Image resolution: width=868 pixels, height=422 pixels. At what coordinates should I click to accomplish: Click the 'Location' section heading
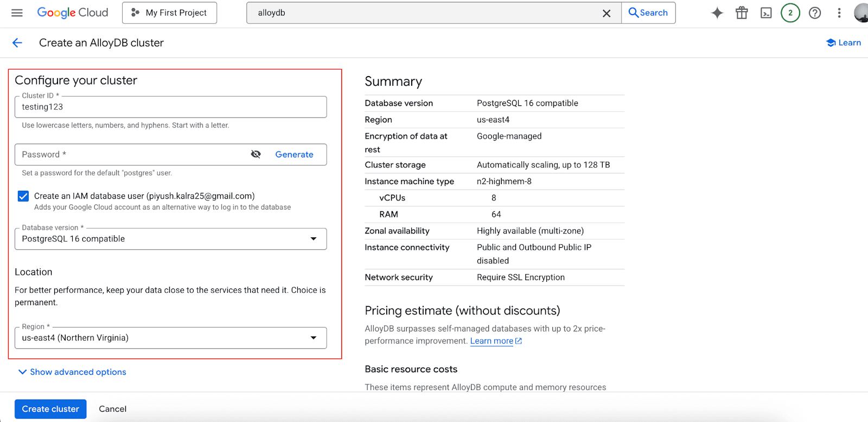pyautogui.click(x=34, y=272)
